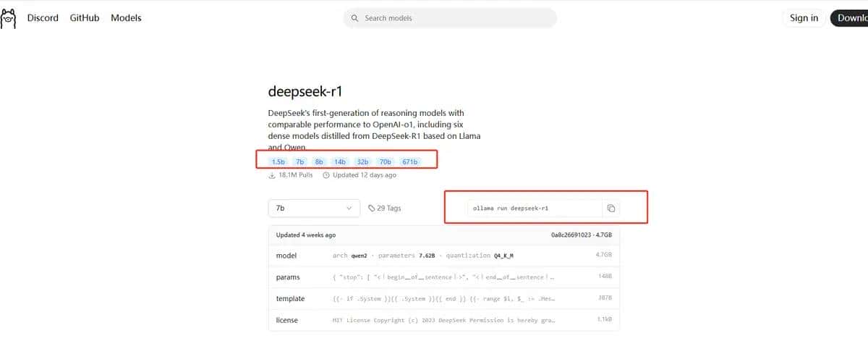Image resolution: width=868 pixels, height=354 pixels.
Task: Click the 1.1kB license size value
Action: [x=604, y=320]
